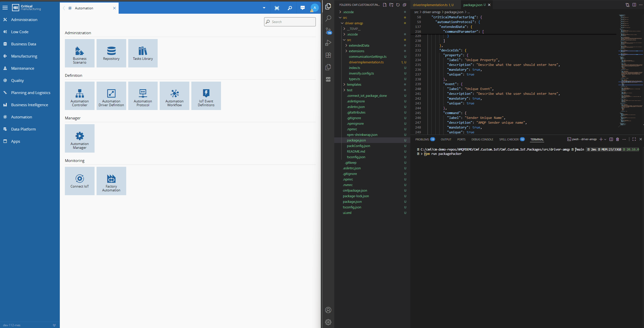Open the Factory Automation tile
Viewport: 644px width, 328px height.
click(x=111, y=181)
